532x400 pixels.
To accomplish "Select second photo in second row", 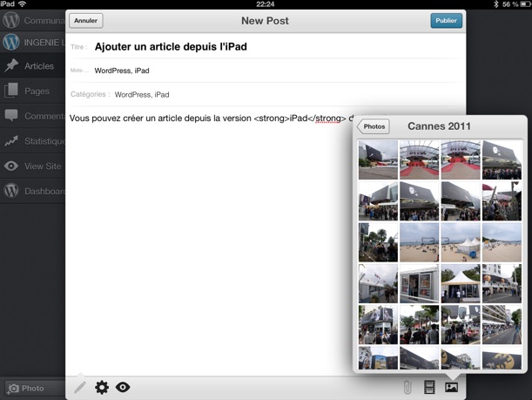I will click(420, 201).
